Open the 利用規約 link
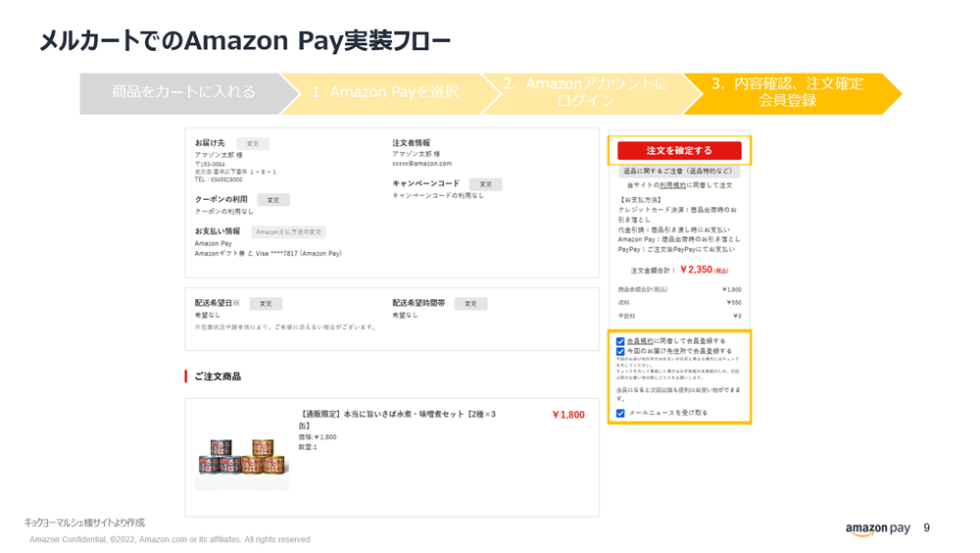The height and width of the screenshot is (553, 980). click(672, 185)
